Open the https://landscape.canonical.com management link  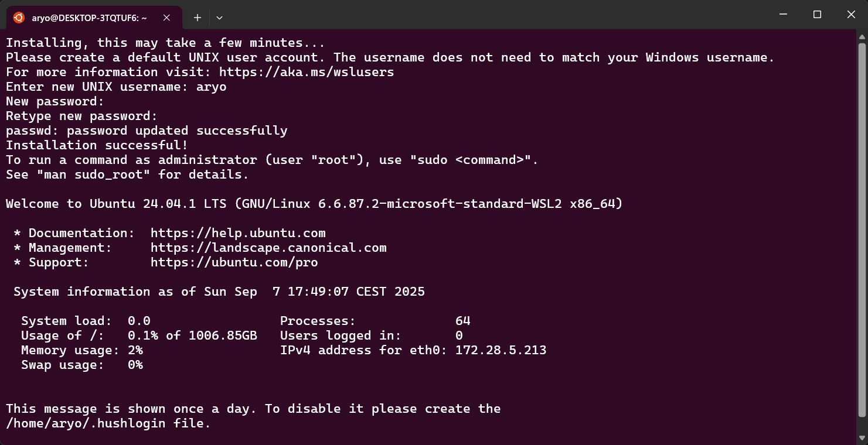[x=268, y=248]
